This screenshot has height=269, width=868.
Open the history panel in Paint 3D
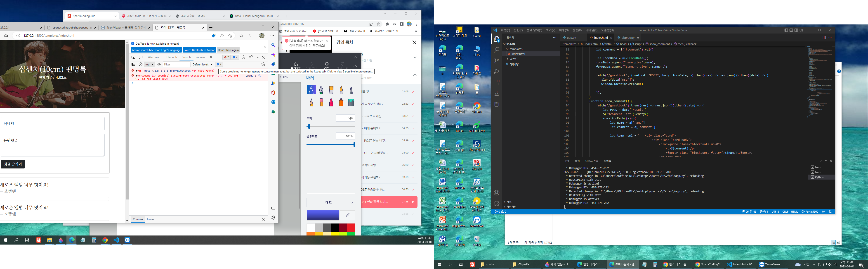tap(326, 65)
